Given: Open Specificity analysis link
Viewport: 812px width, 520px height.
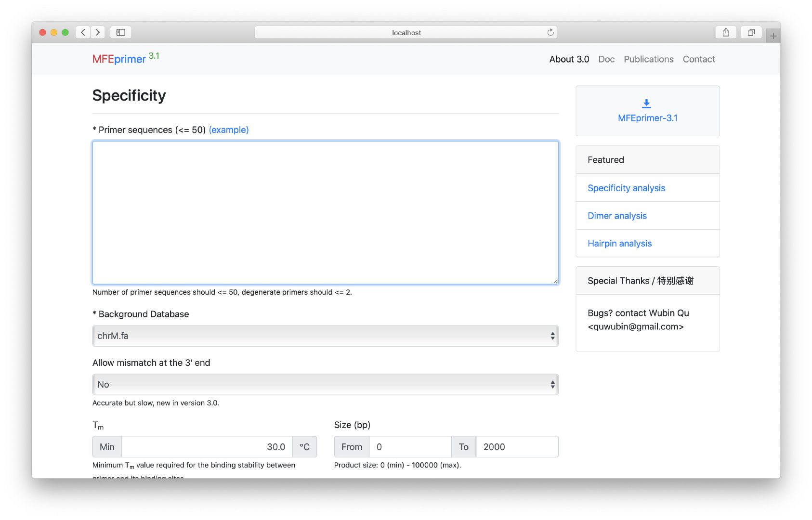Looking at the screenshot, I should pyautogui.click(x=626, y=188).
